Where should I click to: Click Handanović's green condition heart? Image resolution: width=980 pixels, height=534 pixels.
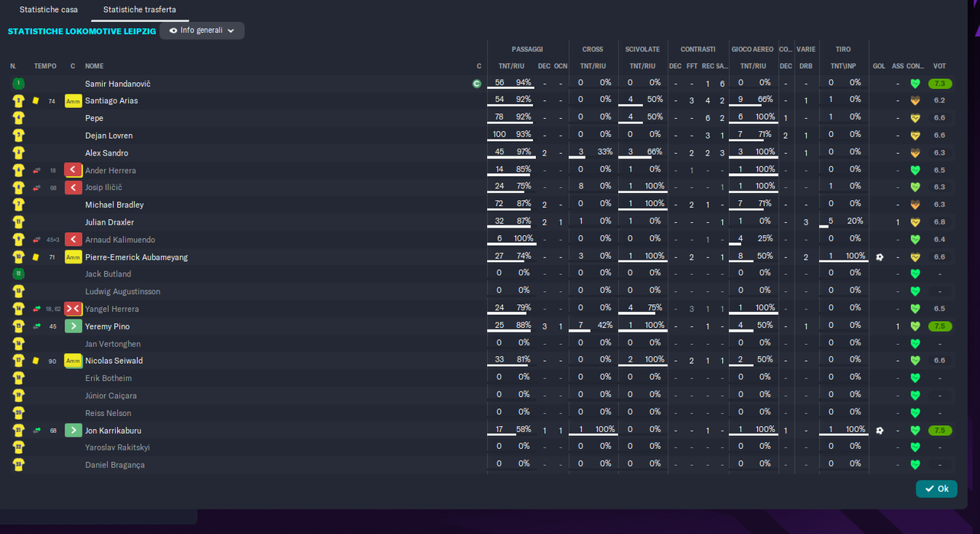915,84
